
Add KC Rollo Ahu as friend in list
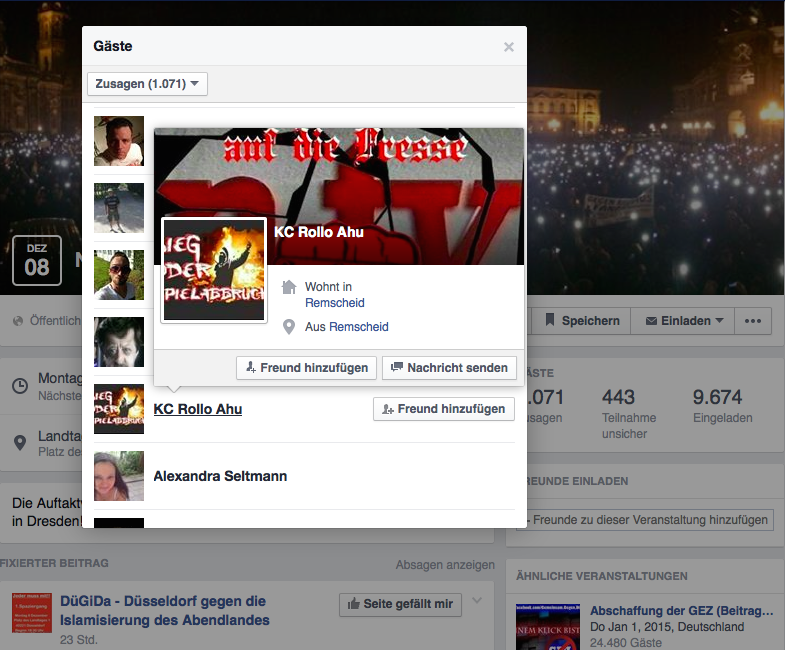pos(444,409)
